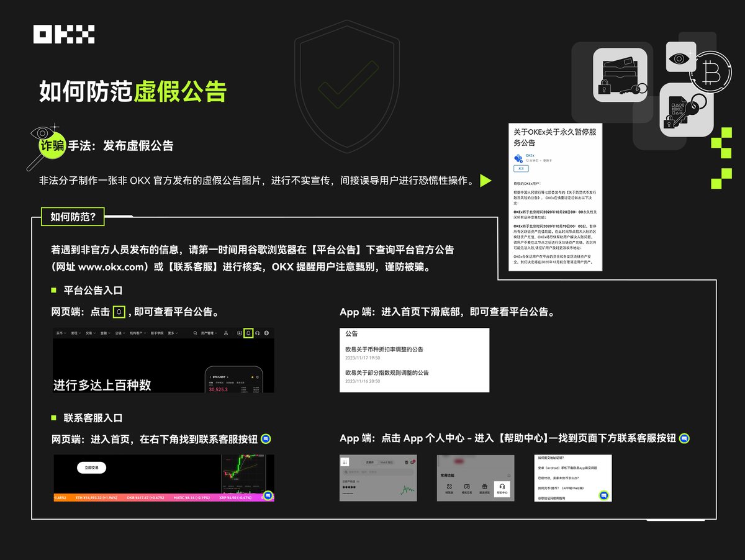Click 立即交易 button on web homepage
This screenshot has width=745, height=560.
[x=91, y=467]
